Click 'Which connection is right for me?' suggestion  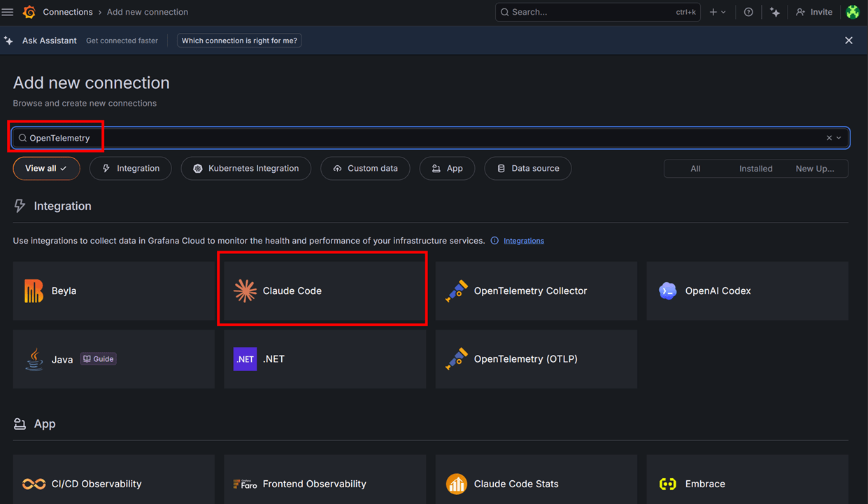(239, 41)
